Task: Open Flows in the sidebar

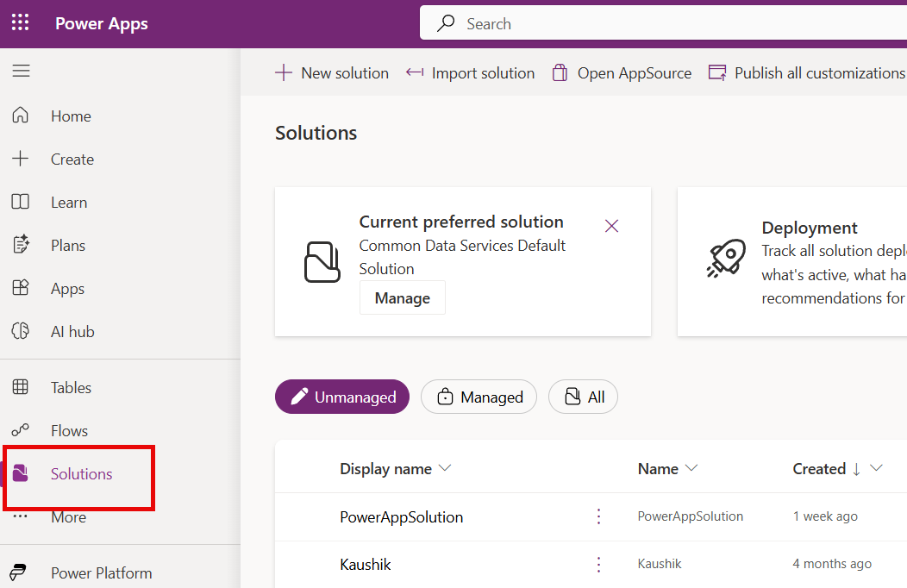Action: coord(69,431)
